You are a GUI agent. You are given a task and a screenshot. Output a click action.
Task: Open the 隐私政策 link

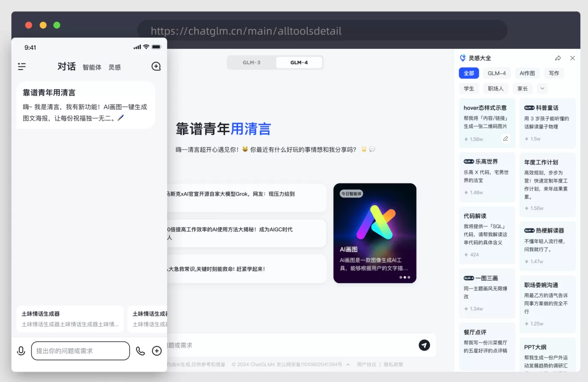pyautogui.click(x=393, y=364)
